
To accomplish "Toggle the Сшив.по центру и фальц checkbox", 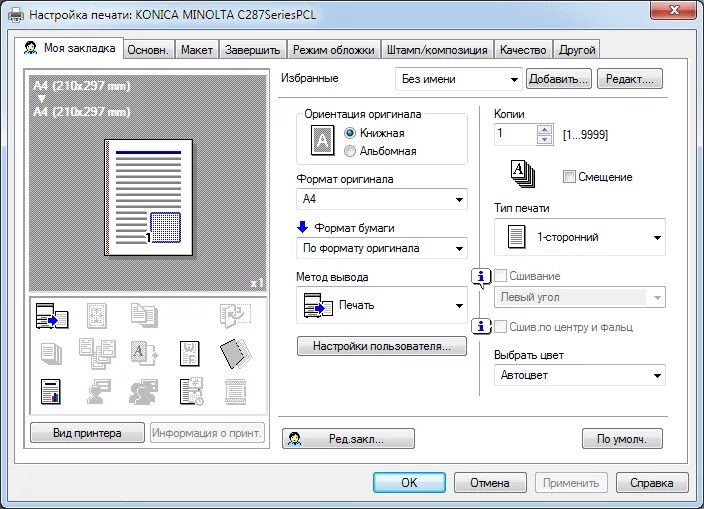I will 500,327.
